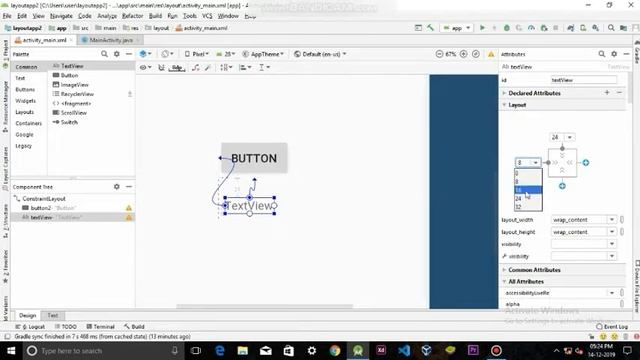This screenshot has height=360, width=640.
Task: Open Palette settings gear
Action: (x=117, y=54)
